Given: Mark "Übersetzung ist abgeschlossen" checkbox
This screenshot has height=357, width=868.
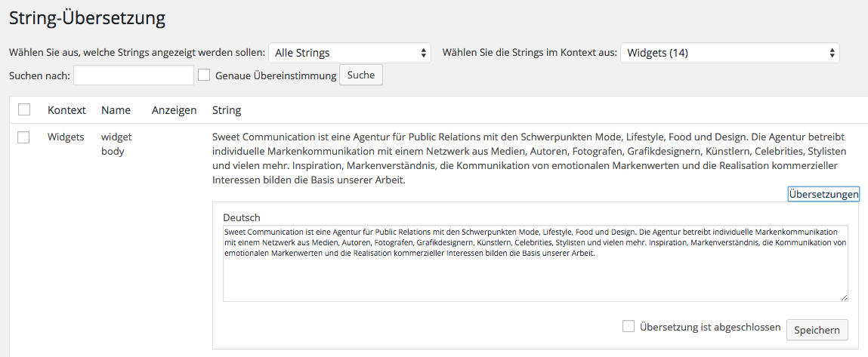Looking at the screenshot, I should 629,326.
